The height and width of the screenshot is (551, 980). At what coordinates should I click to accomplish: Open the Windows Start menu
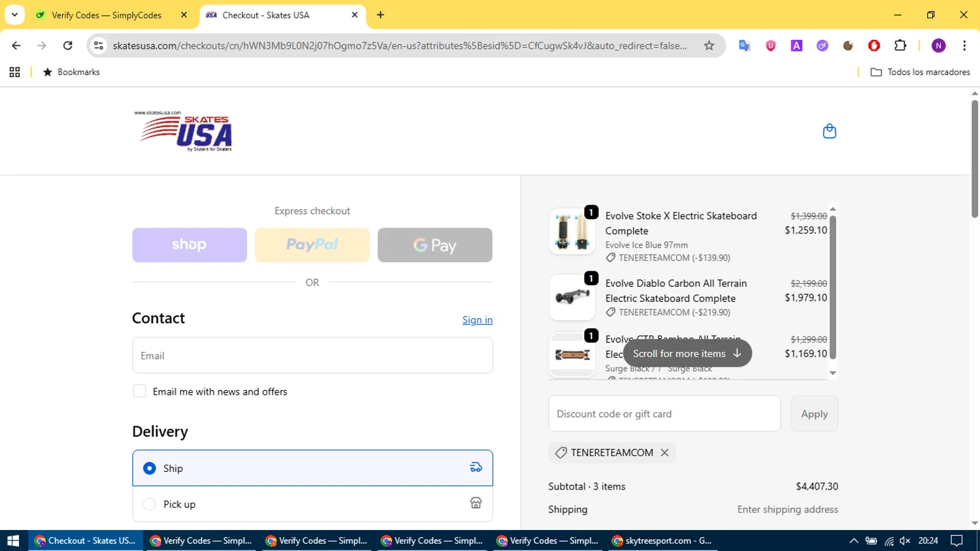click(13, 541)
